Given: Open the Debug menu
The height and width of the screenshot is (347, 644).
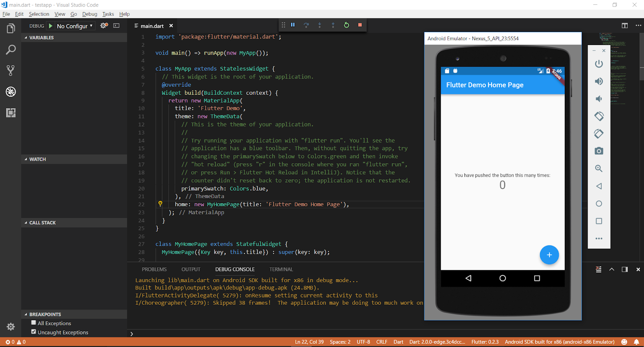Looking at the screenshot, I should [90, 14].
